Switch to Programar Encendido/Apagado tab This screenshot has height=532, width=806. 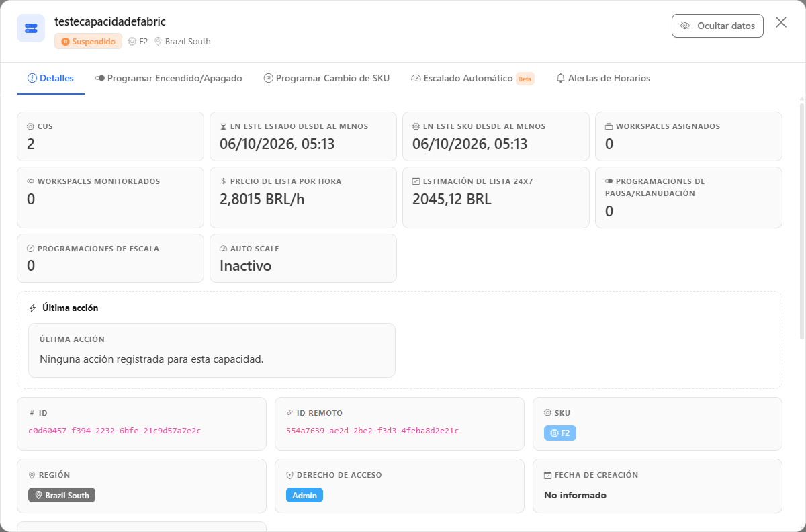(169, 78)
